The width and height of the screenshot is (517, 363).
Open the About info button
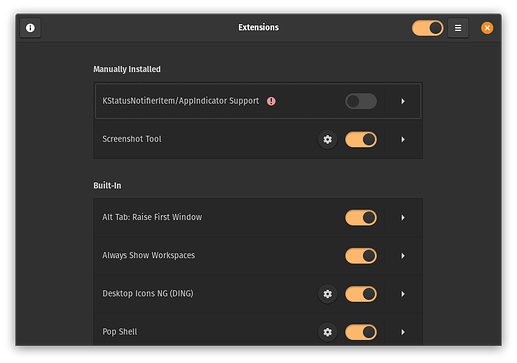30,28
